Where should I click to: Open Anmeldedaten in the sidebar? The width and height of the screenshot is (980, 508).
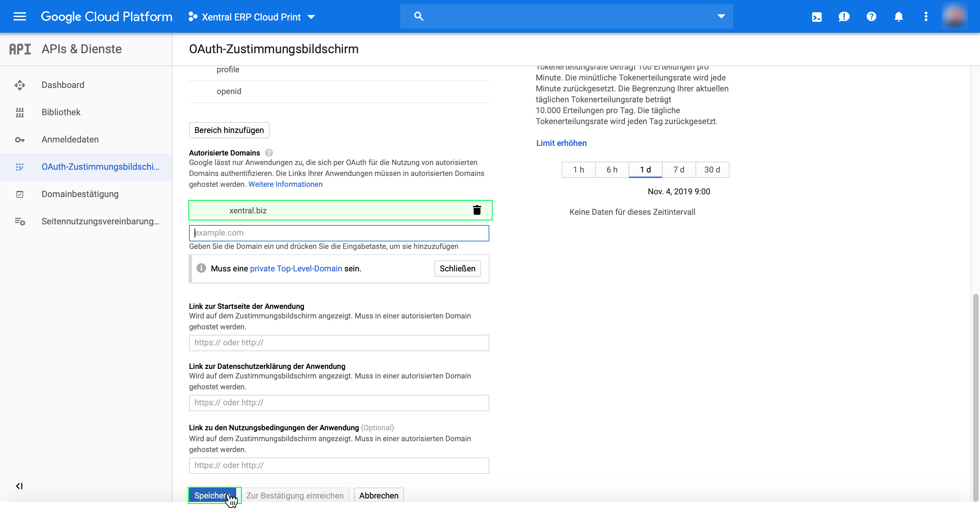[x=70, y=139]
